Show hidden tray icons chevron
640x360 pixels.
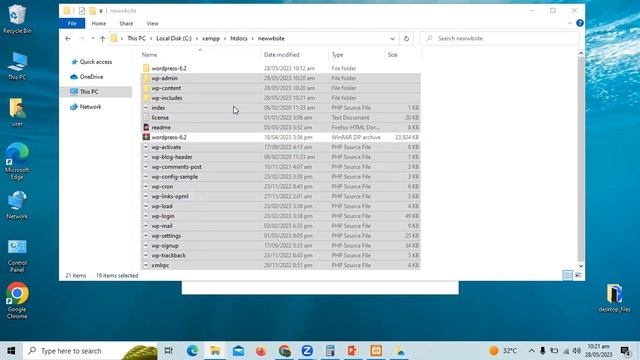tap(531, 351)
